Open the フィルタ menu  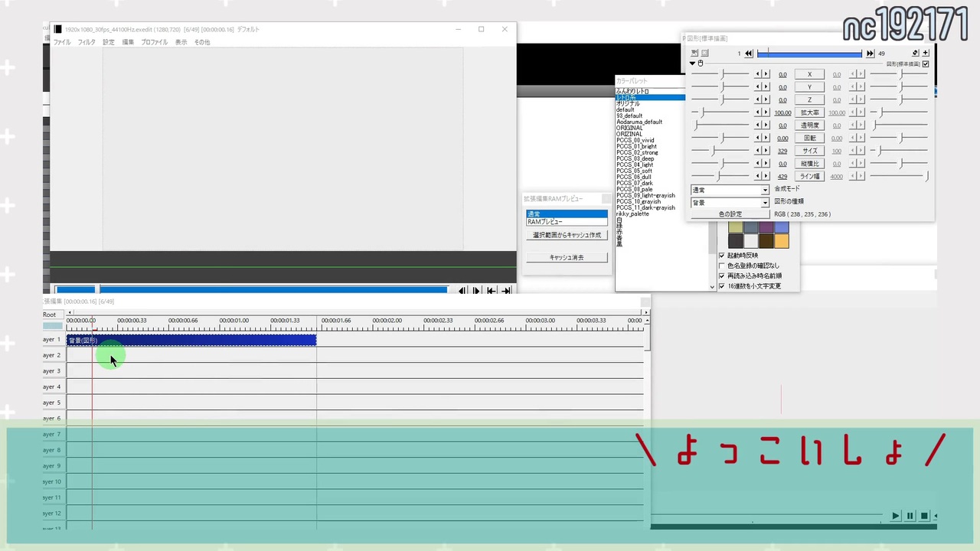(x=87, y=42)
